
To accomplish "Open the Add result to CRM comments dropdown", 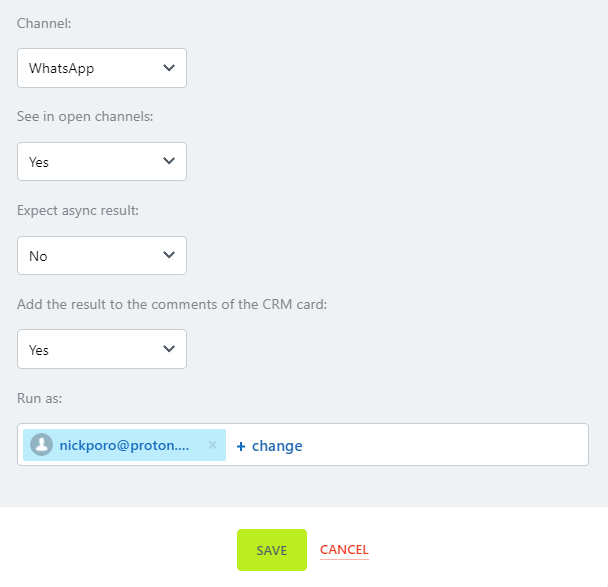I will click(x=90, y=349).
